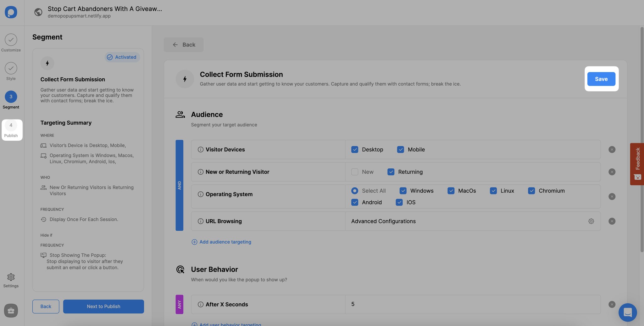Remove the Operating System rule
This screenshot has width=644, height=326.
[612, 197]
